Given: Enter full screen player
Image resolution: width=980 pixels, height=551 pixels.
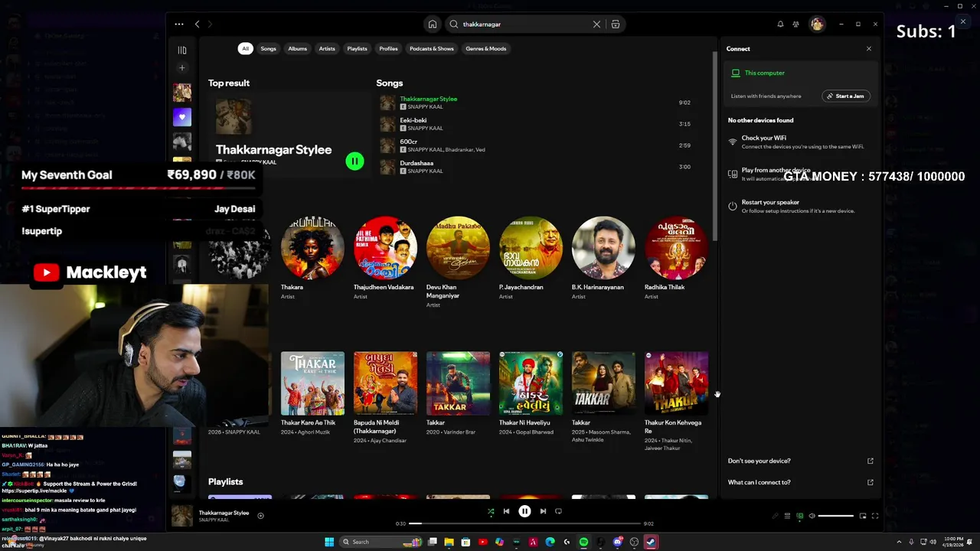Looking at the screenshot, I should click(x=875, y=516).
